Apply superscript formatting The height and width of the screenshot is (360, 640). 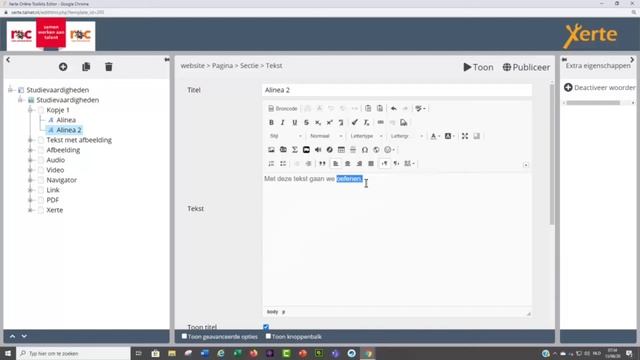tap(329, 122)
